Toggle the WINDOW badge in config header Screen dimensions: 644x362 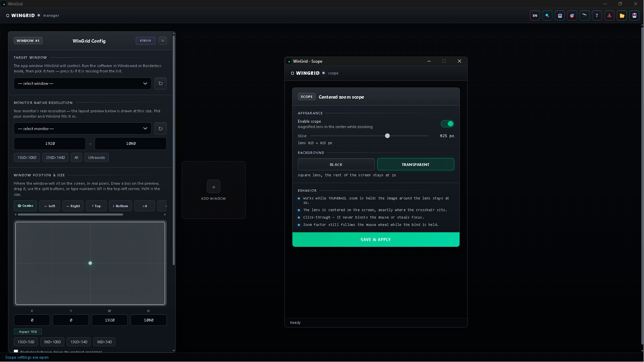tap(146, 41)
